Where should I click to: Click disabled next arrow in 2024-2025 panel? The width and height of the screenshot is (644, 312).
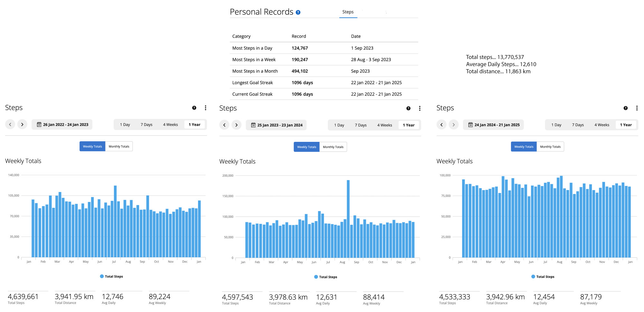(453, 125)
